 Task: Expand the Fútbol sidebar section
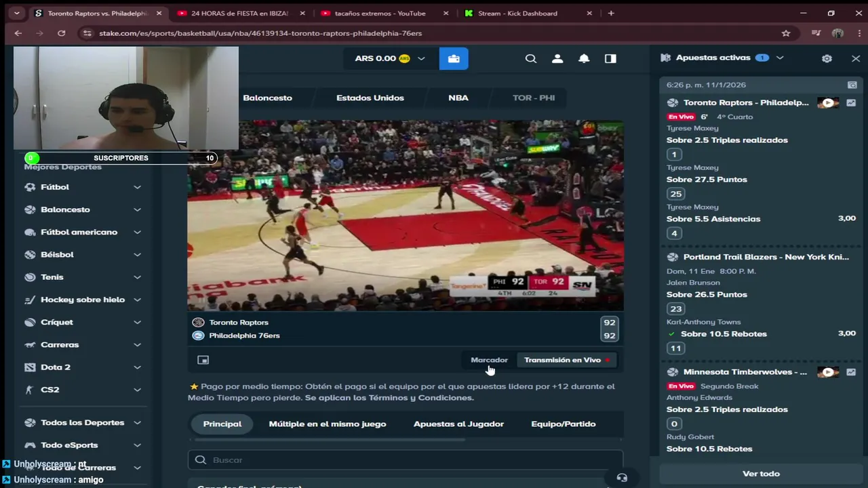point(137,187)
